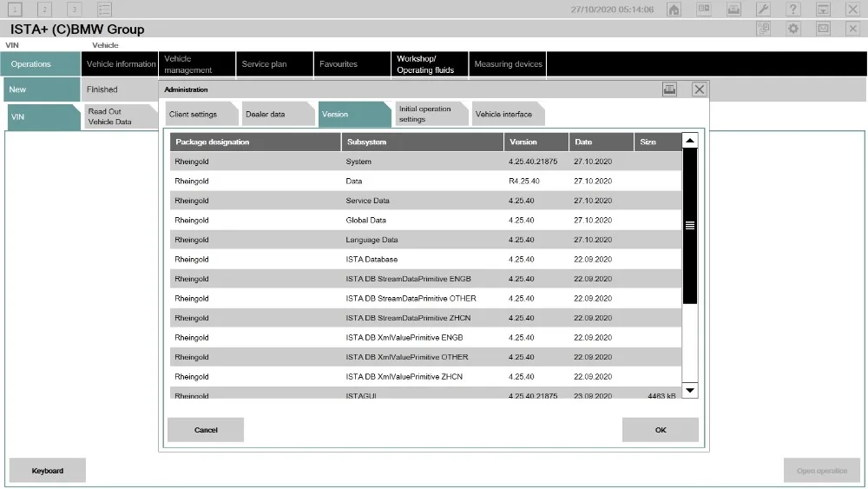Close the Administration dialog with X
868x489 pixels.
[699, 89]
